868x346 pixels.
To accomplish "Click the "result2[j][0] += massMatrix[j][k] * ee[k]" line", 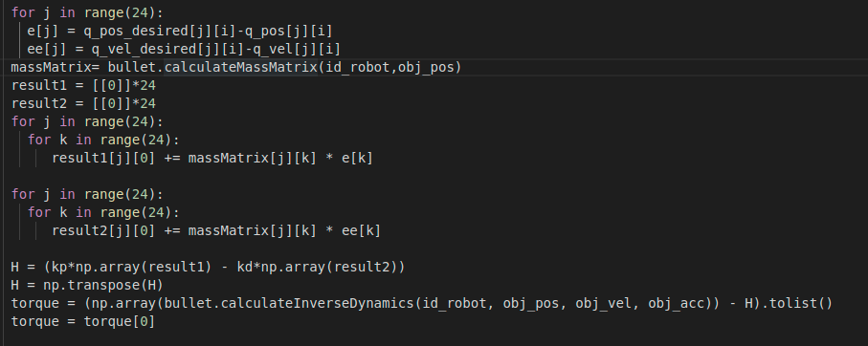I will [216, 230].
